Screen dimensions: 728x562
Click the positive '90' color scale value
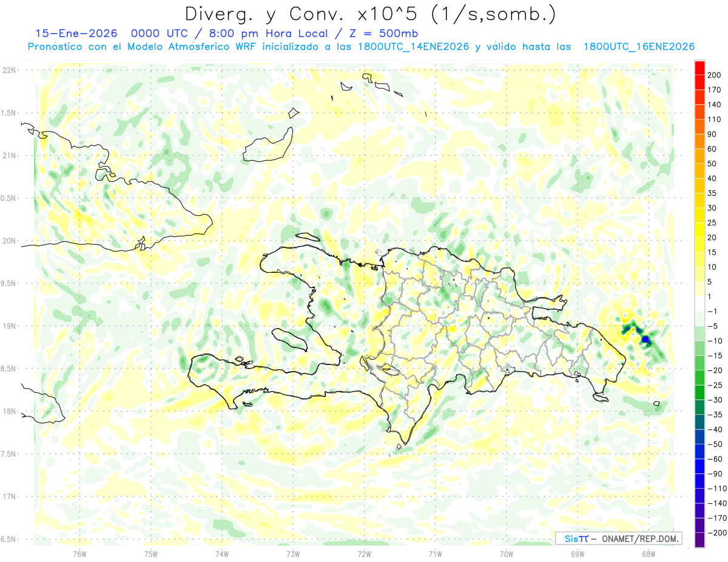coord(712,134)
